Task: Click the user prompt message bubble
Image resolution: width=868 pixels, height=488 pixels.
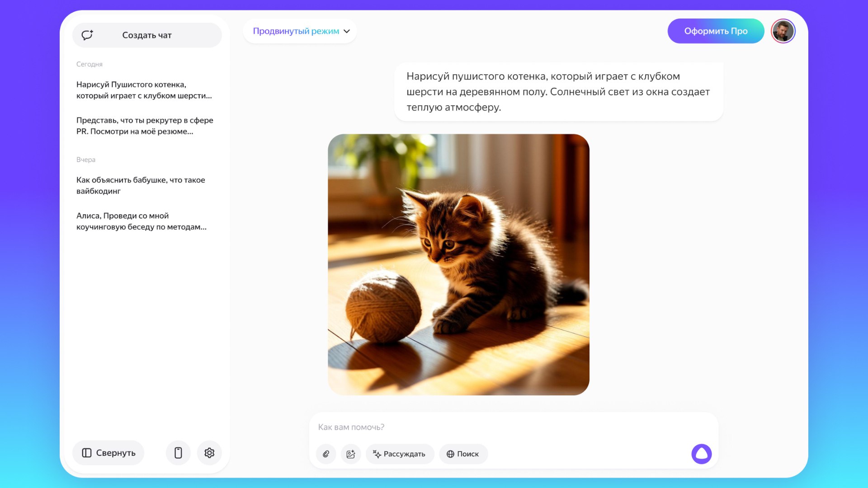Action: (559, 92)
